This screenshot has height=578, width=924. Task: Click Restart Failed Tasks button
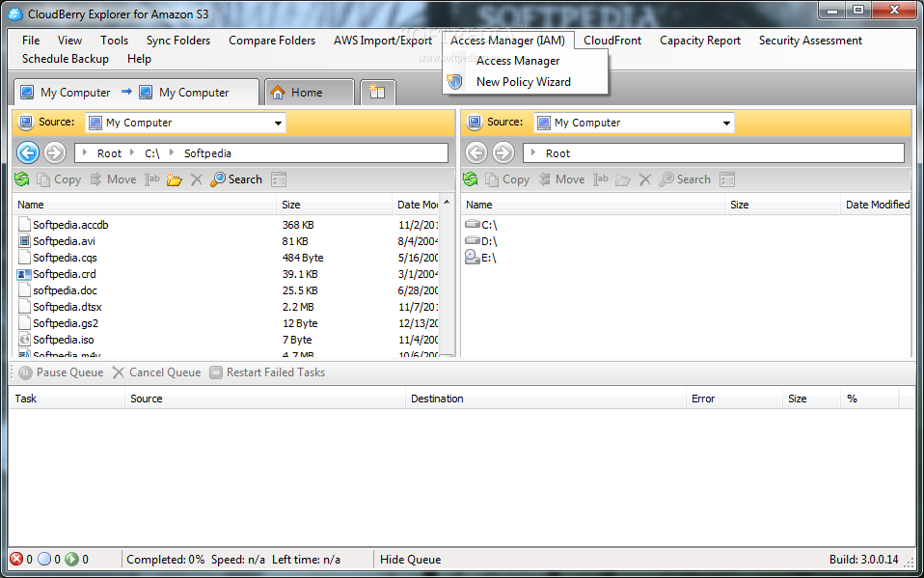[x=267, y=372]
